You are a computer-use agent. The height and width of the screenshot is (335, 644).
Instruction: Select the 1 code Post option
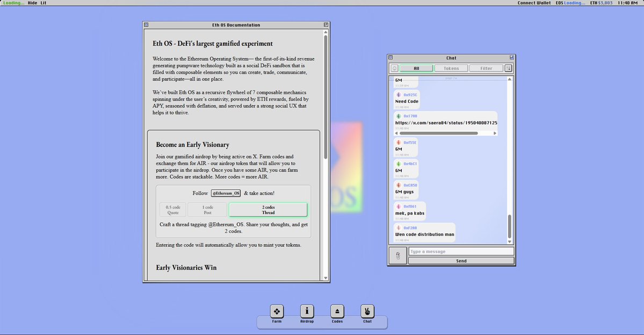207,210
